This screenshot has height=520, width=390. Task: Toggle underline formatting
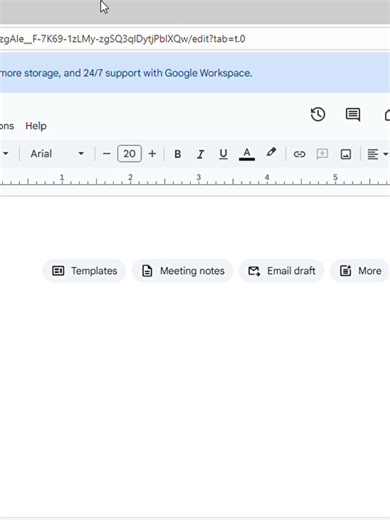(223, 154)
